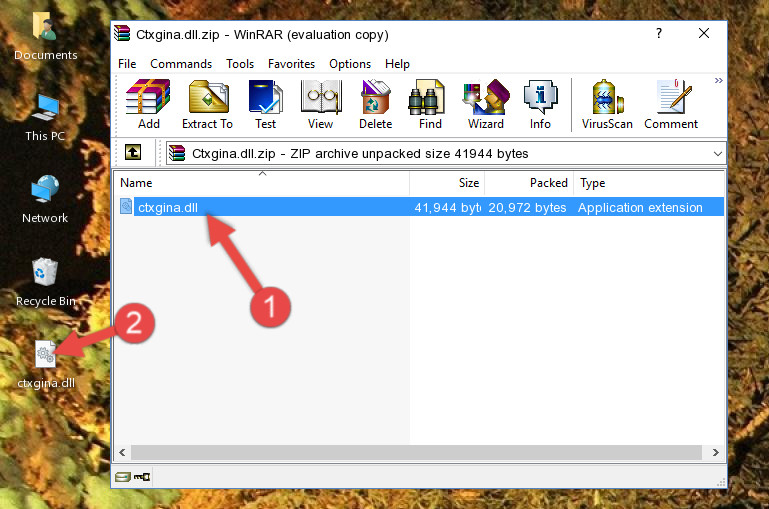Open the Tools menu
This screenshot has height=509, width=769.
[240, 64]
